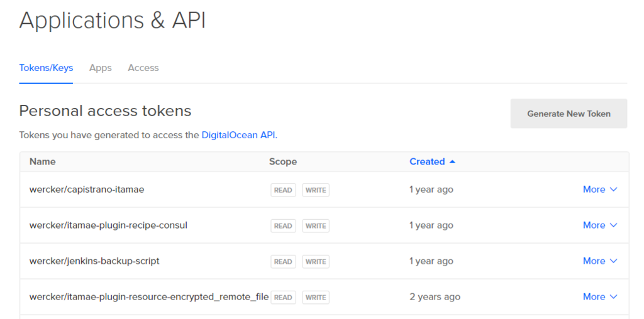The width and height of the screenshot is (644, 319).
Task: Click WRITE badge for wercker/jenkins-backup-script
Action: pyautogui.click(x=316, y=261)
